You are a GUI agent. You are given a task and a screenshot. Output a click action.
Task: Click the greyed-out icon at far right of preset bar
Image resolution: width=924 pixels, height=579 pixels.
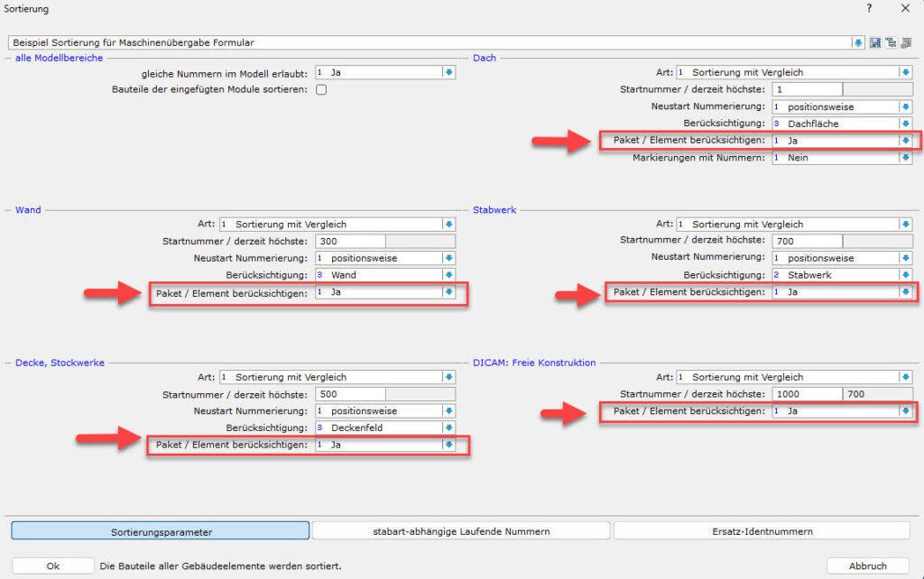click(x=905, y=42)
